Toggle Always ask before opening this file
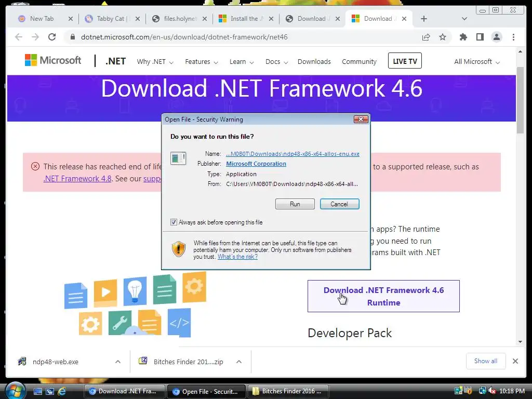Viewport: 532px width, 399px height. tap(174, 222)
